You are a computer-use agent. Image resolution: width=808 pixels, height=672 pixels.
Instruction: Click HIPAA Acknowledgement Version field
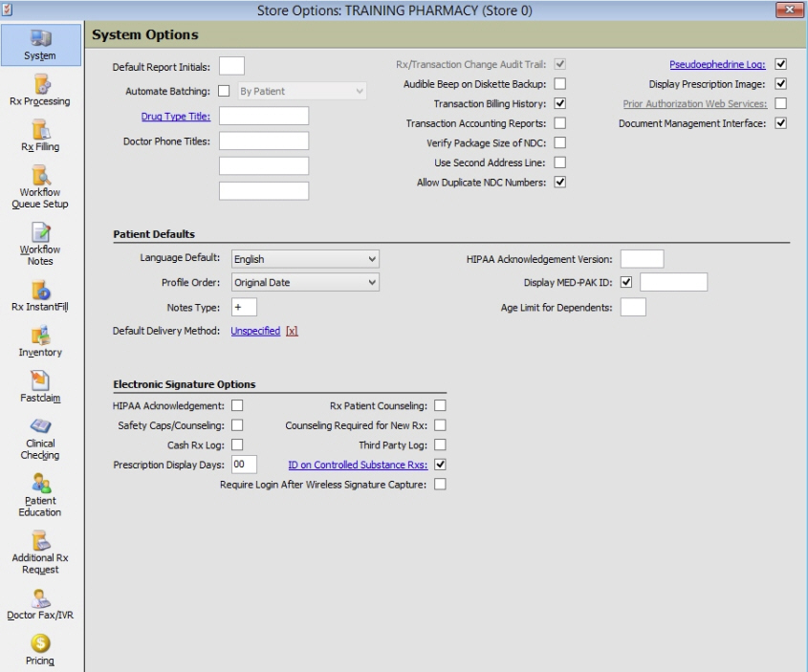click(642, 259)
